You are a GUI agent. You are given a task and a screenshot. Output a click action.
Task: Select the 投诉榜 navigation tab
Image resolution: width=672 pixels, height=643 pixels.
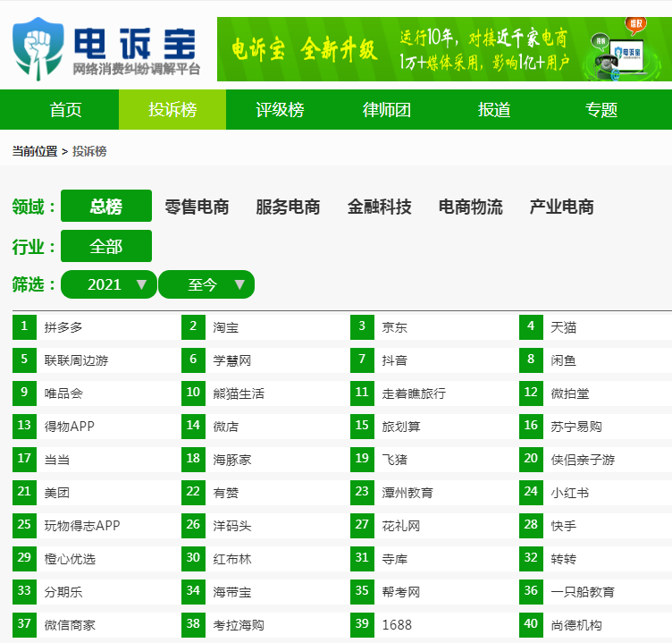tap(172, 110)
